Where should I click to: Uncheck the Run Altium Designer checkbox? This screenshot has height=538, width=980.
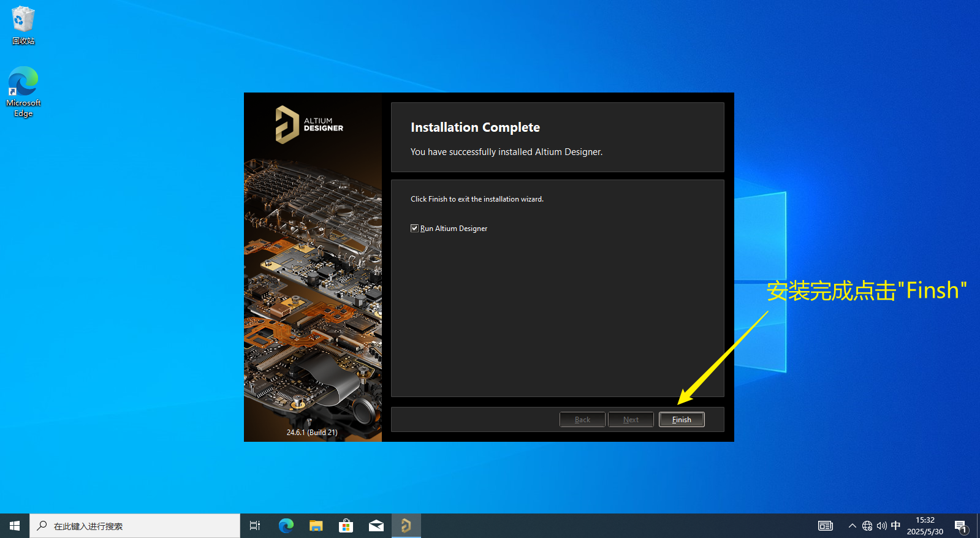pyautogui.click(x=414, y=228)
